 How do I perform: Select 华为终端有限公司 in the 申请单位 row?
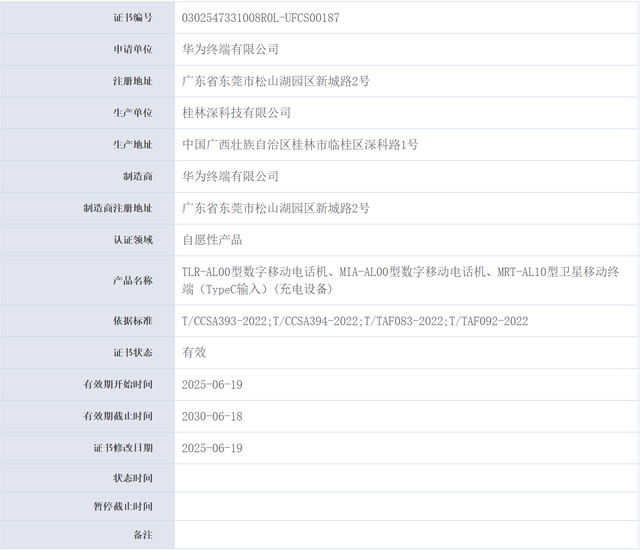tap(230, 49)
